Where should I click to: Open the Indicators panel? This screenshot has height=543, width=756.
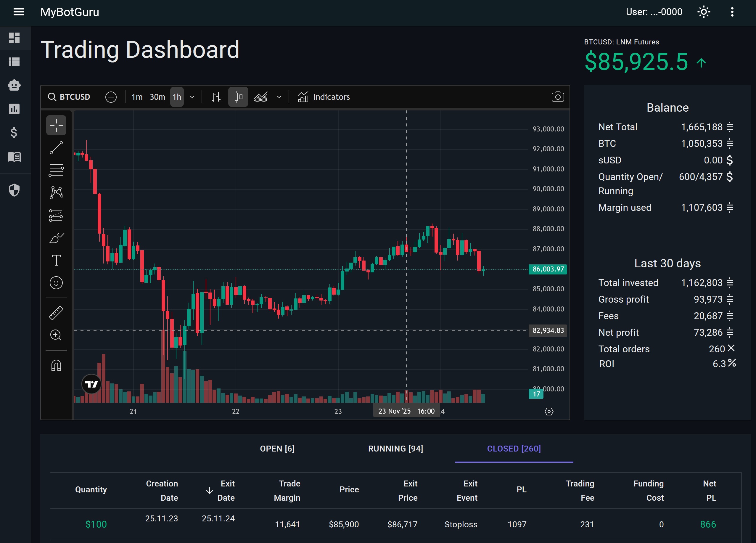[x=324, y=97]
